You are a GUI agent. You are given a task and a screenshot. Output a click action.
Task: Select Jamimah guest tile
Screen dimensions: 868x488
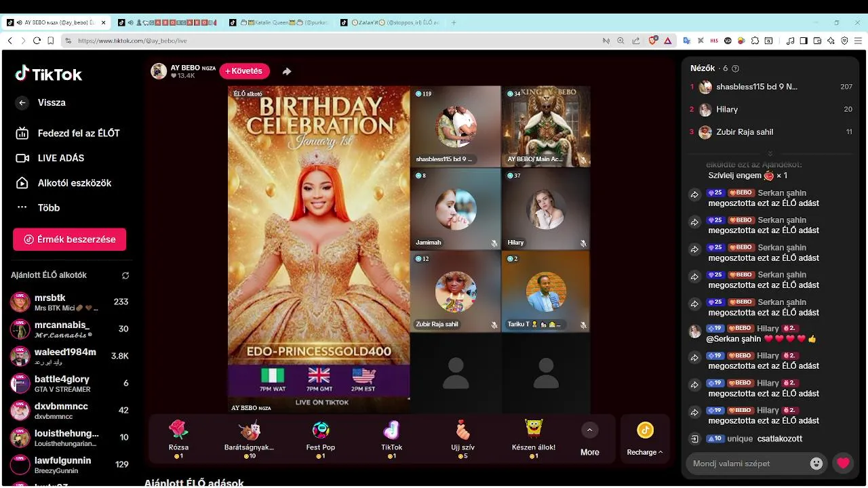[455, 209]
